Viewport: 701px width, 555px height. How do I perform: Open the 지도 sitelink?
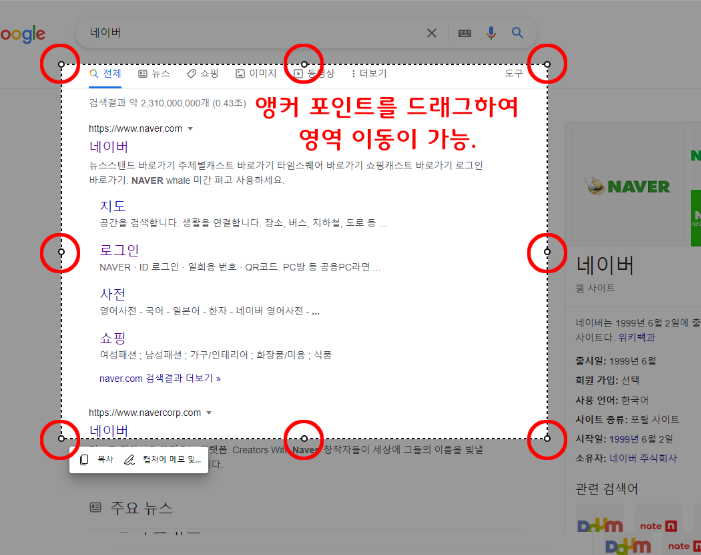coord(113,206)
